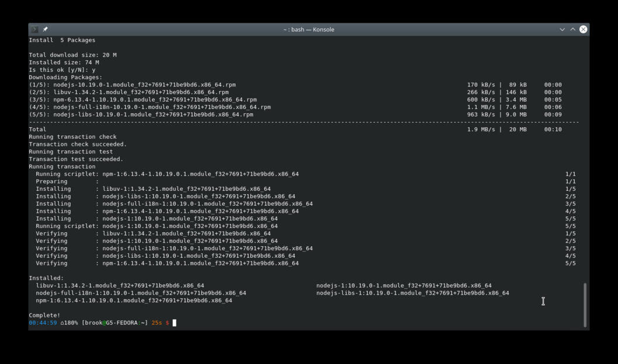Image resolution: width=618 pixels, height=364 pixels.
Task: Click the "7.6 MB" package size value
Action: pos(516,107)
